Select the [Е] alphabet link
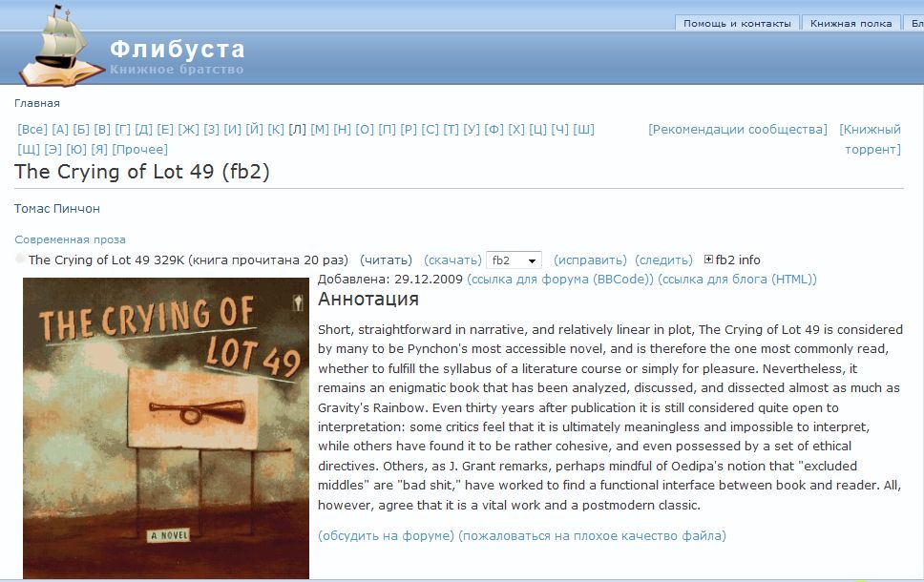The height and width of the screenshot is (582, 924). [x=165, y=129]
